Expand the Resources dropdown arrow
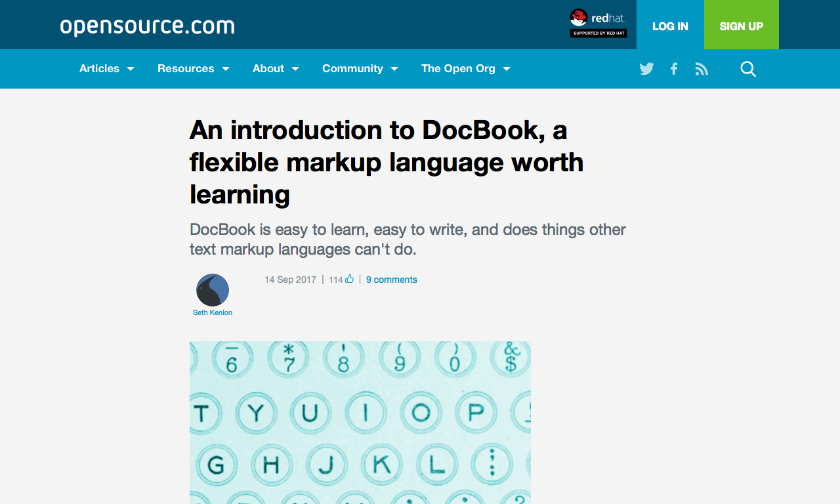The width and height of the screenshot is (840, 504). click(226, 69)
